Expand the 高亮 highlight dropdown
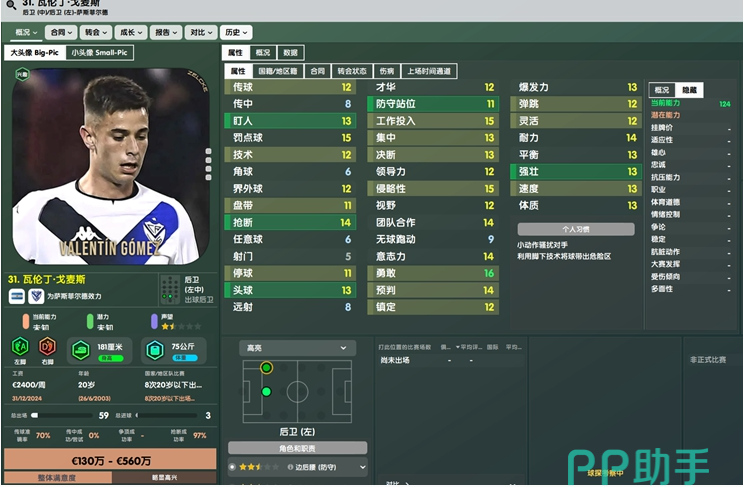Viewport: 743px width, 487px height. (x=297, y=348)
